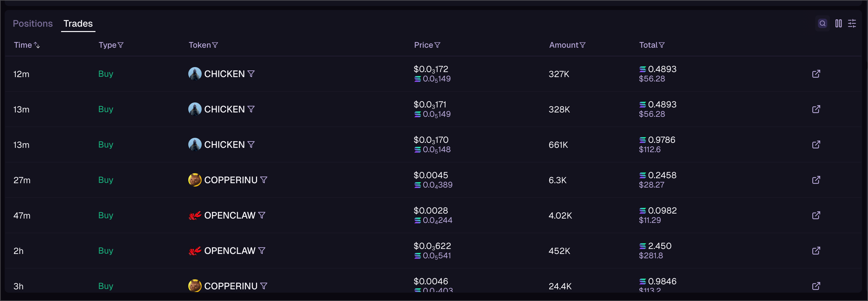Open the Price column filter
Image resolution: width=868 pixels, height=301 pixels.
click(437, 45)
